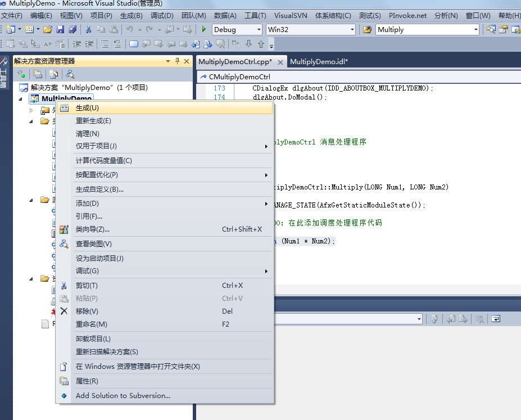The image size is (521, 420).
Task: Click Increase Indent icon in text toolbar
Action: (x=89, y=44)
